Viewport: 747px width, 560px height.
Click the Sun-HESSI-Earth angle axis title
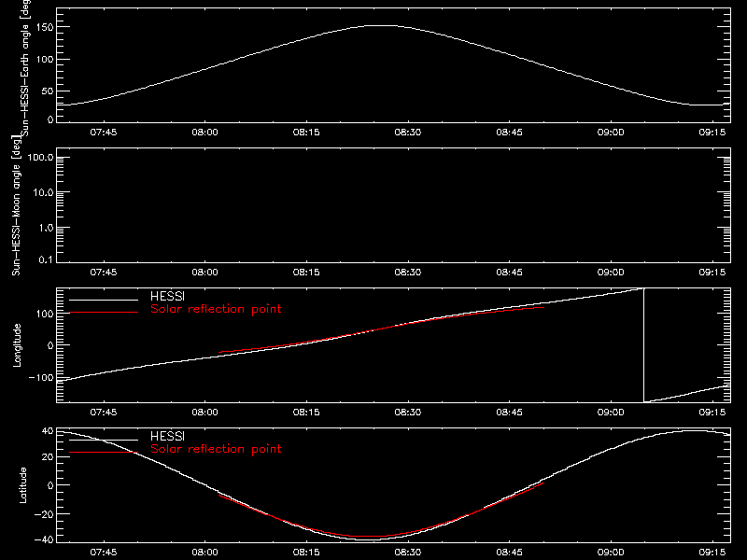click(25, 68)
